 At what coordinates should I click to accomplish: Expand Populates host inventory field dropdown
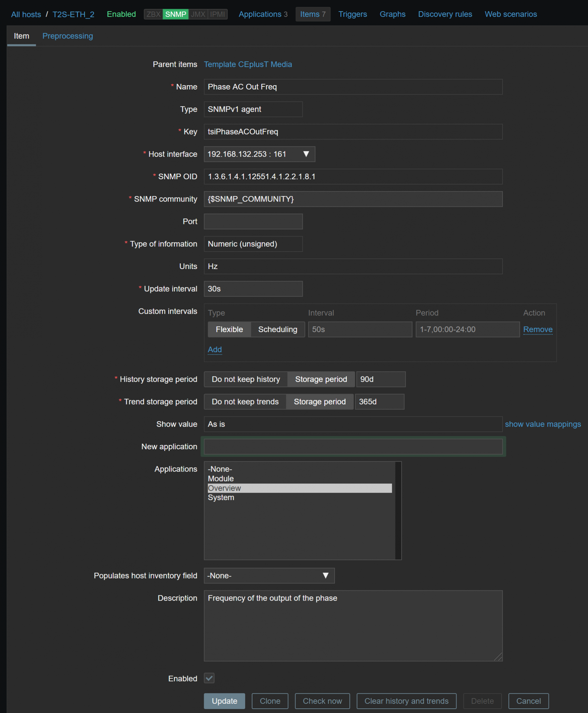tap(269, 576)
